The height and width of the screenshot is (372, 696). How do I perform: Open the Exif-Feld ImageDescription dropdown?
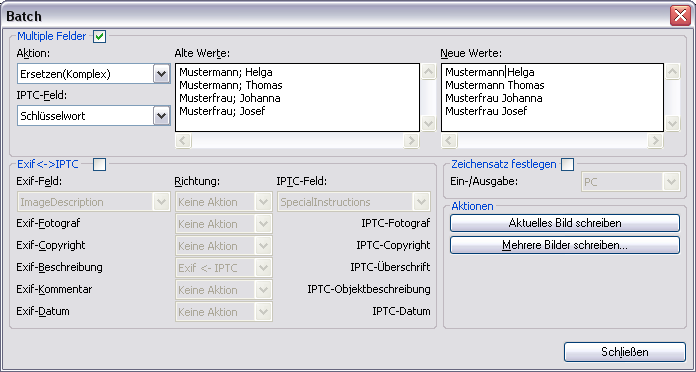click(x=94, y=202)
